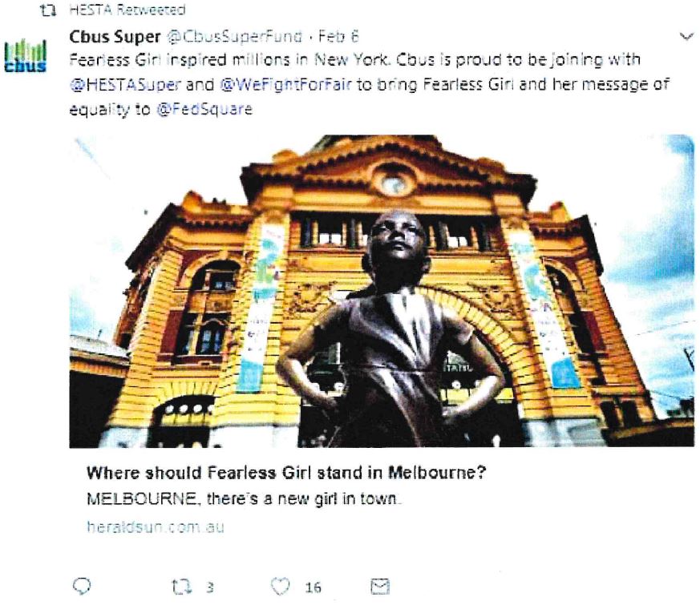This screenshot has height=609, width=700.
Task: Open the Feb 6 tweet timestamp
Action: (338, 37)
